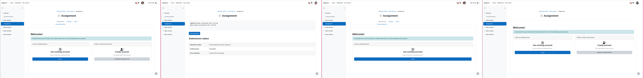Open Announcements in the first window's course index
The image size is (644, 78).
(8, 17)
